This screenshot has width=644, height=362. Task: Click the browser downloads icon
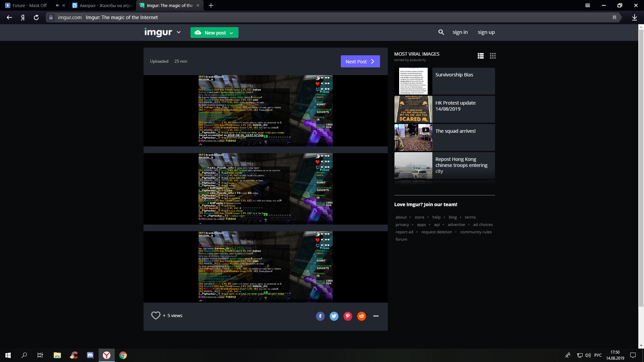click(634, 17)
